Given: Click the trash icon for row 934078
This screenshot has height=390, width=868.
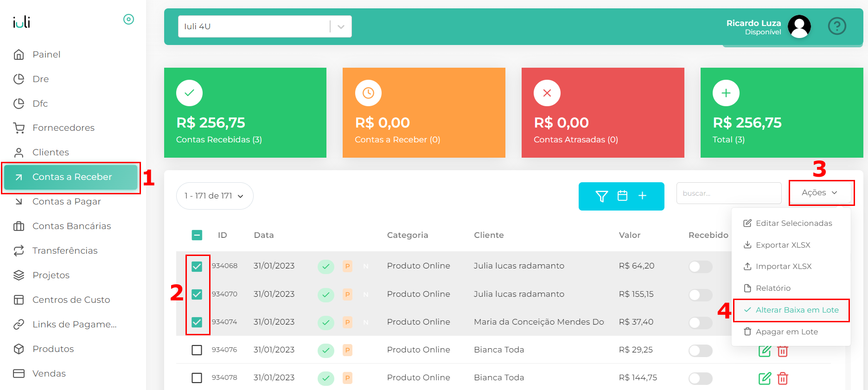Looking at the screenshot, I should 782,378.
